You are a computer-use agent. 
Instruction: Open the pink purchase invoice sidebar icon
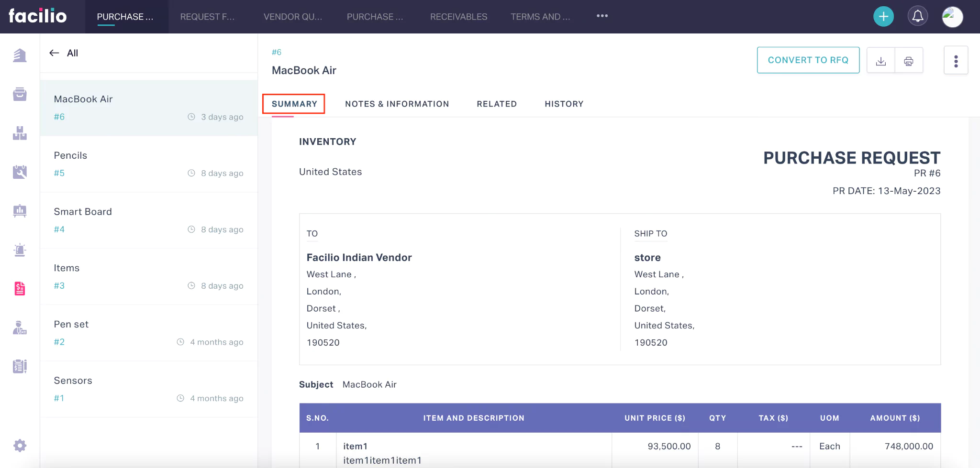coord(20,289)
